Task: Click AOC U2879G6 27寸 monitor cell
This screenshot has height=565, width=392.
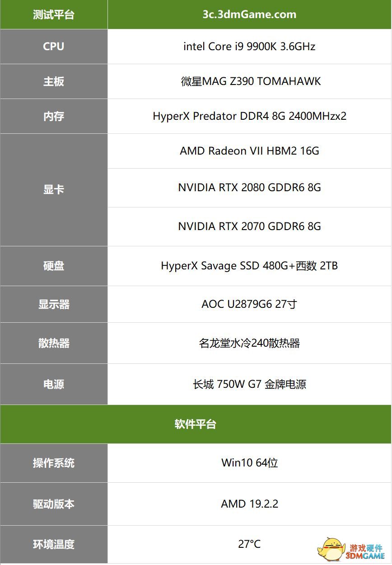Action: [x=250, y=304]
